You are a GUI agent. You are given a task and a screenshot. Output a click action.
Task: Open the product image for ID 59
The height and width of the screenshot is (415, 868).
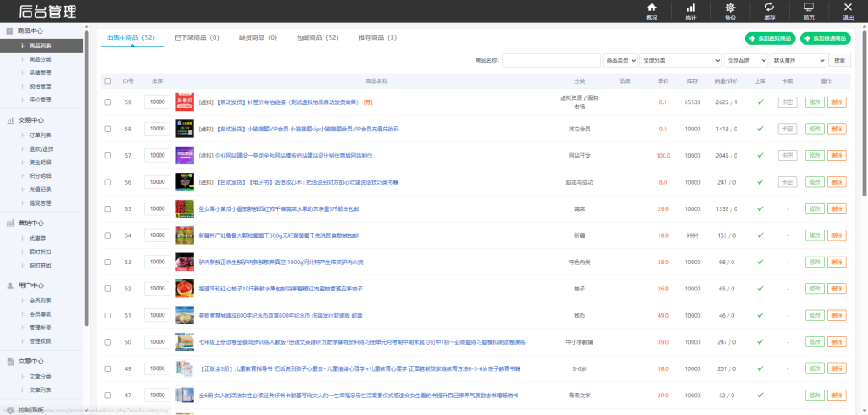pyautogui.click(x=184, y=102)
